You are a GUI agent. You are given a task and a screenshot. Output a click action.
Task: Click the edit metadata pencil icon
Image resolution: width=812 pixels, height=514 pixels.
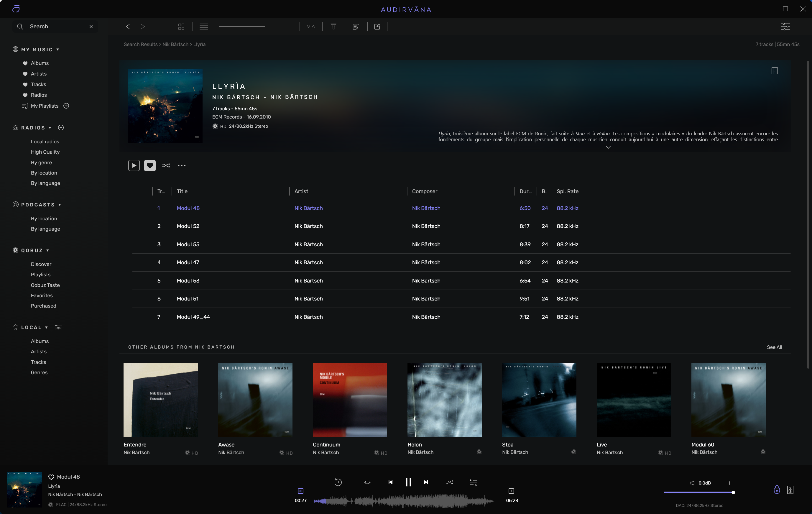pyautogui.click(x=377, y=27)
